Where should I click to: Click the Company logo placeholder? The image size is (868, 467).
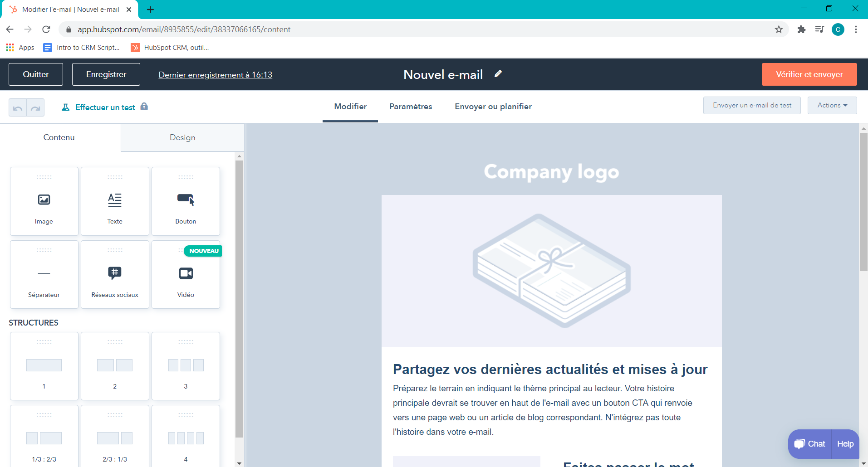coord(551,172)
